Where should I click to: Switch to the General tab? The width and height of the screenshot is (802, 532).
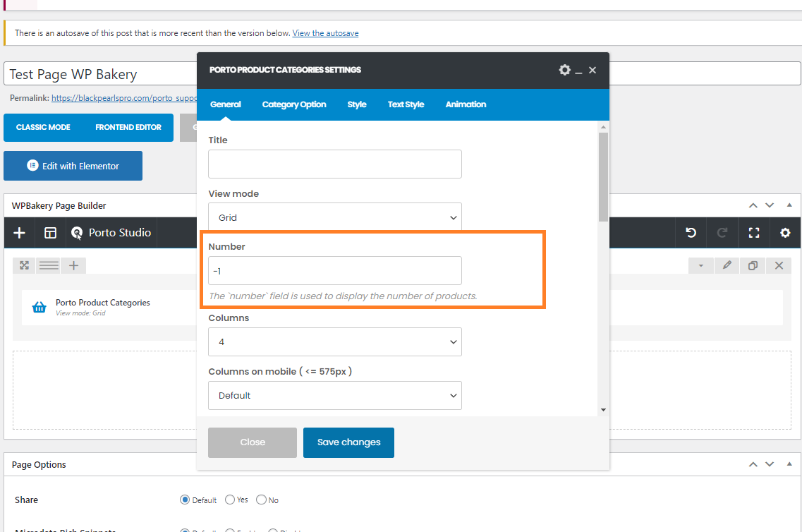pos(226,104)
